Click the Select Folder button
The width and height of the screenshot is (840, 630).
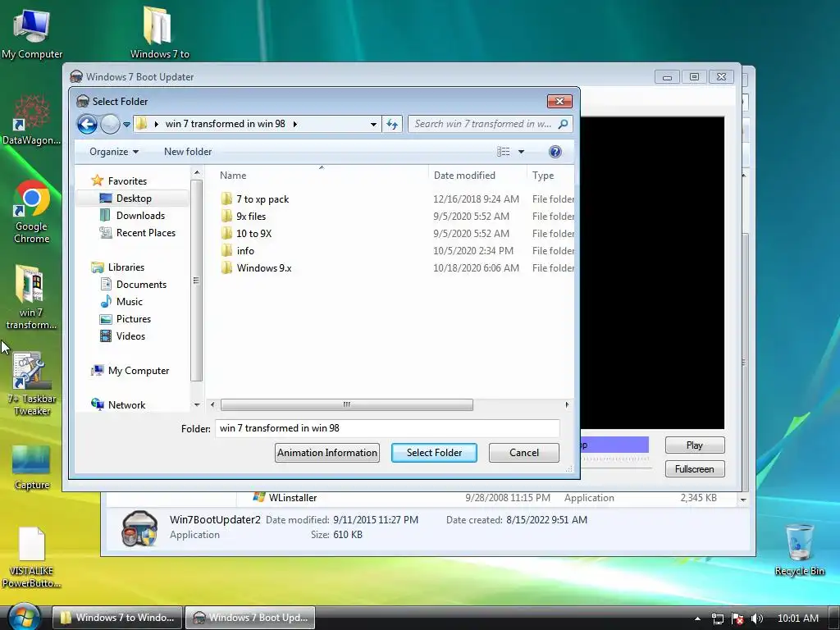(x=434, y=453)
